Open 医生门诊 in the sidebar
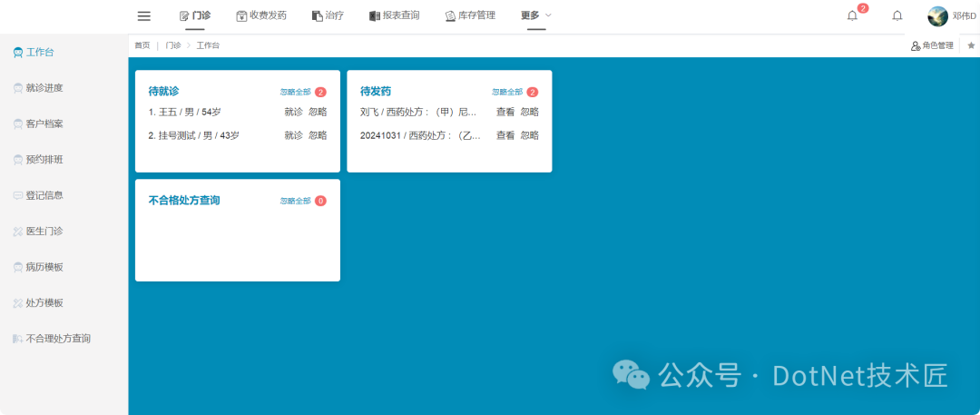The height and width of the screenshot is (415, 980). click(44, 232)
